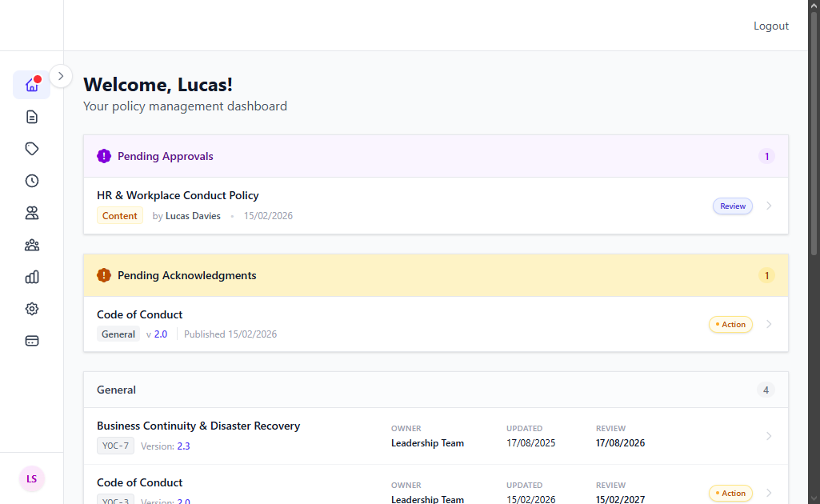This screenshot has height=504, width=820.
Task: Open the clock history icon in sidebar
Action: click(x=32, y=181)
